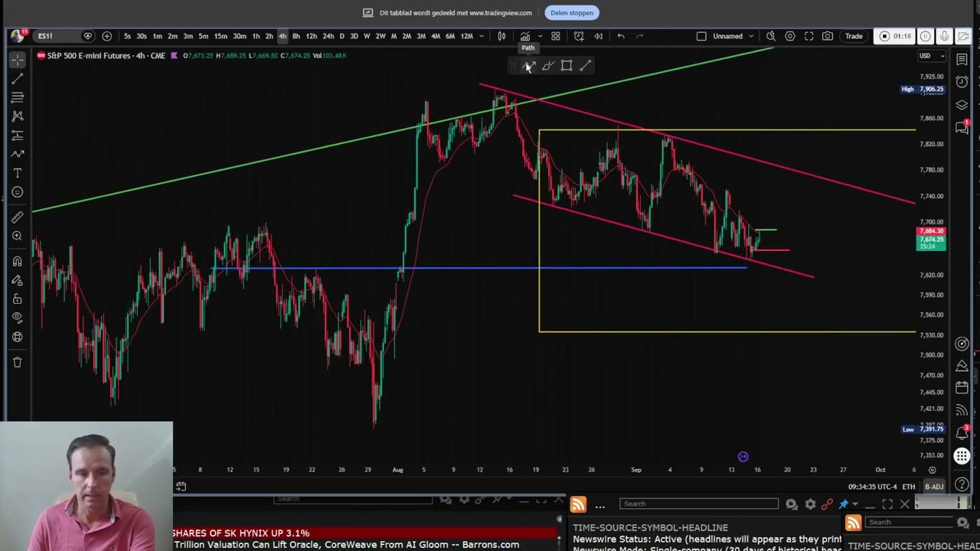Viewport: 980px width, 551px height.
Task: Activate the zoom-in magnifier tool
Action: click(x=17, y=236)
